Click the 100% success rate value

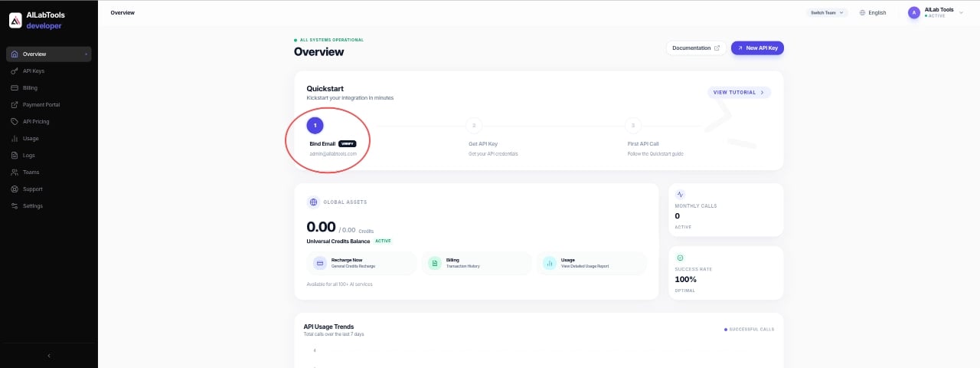point(685,279)
